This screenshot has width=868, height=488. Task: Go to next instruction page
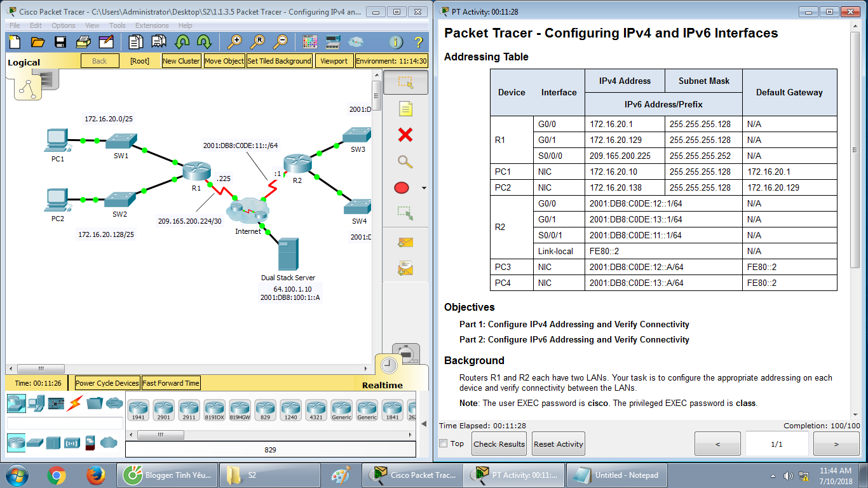point(836,444)
